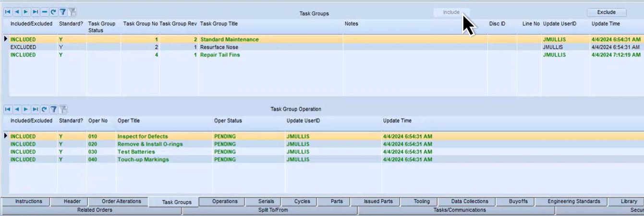Switch to the Instructions tab

pos(29,201)
